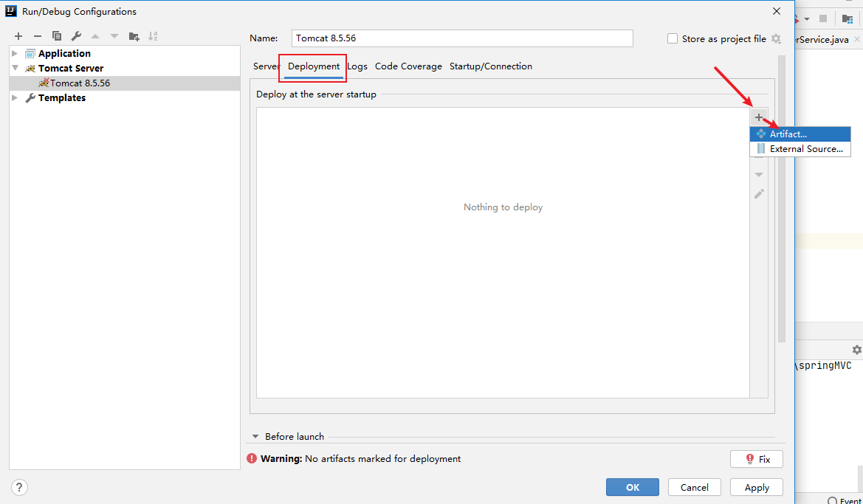
Task: Expand the Application node
Action: (15, 53)
